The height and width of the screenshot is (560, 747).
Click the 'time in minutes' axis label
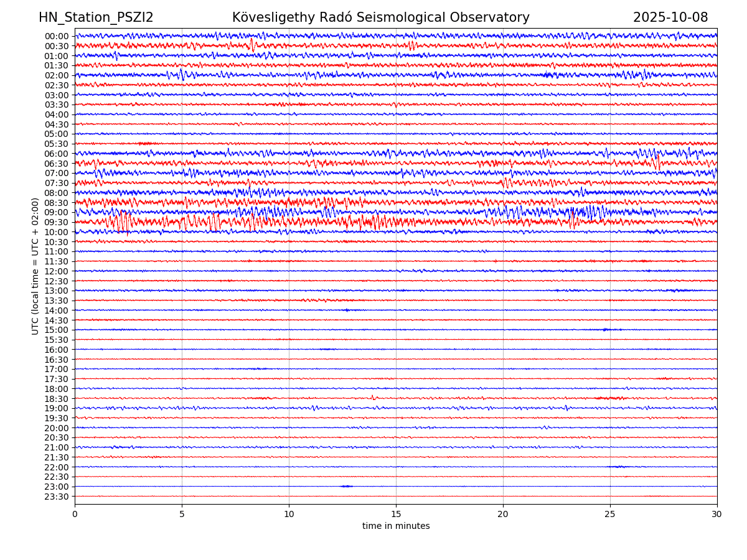click(396, 526)
